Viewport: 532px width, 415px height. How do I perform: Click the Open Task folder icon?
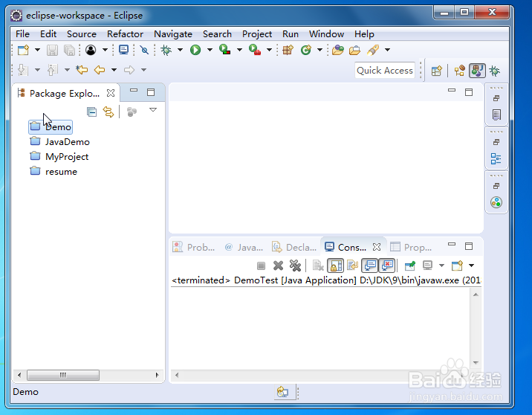[x=354, y=51]
